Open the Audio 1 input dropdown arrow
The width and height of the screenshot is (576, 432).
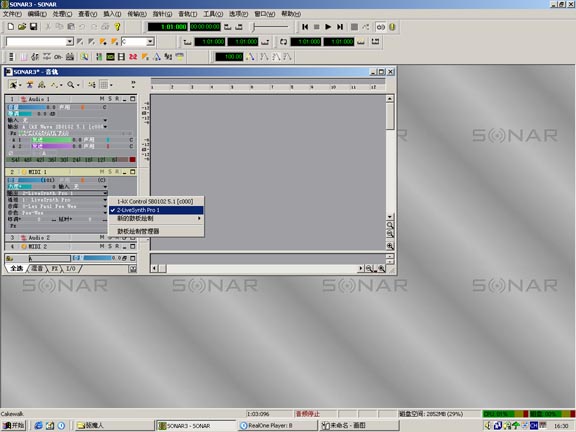coord(105,120)
